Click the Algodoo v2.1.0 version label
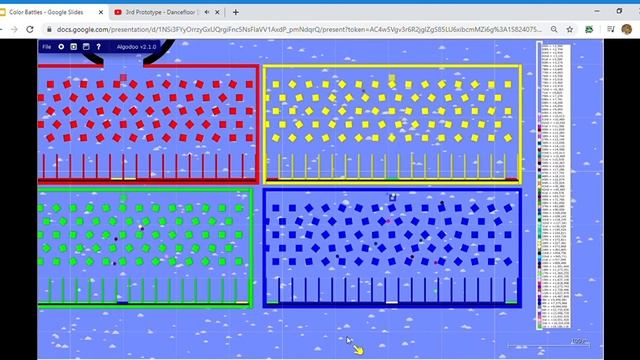The image size is (640, 360). click(136, 47)
